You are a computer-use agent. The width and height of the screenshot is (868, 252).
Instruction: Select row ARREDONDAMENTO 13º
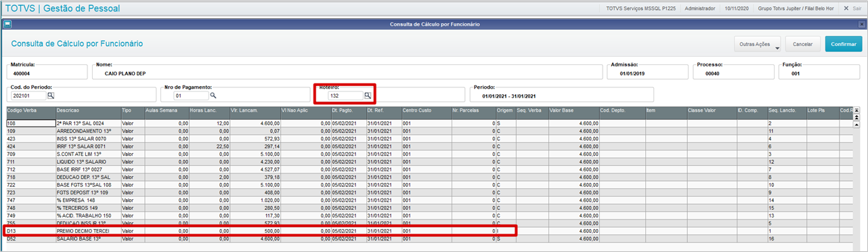pos(429,131)
